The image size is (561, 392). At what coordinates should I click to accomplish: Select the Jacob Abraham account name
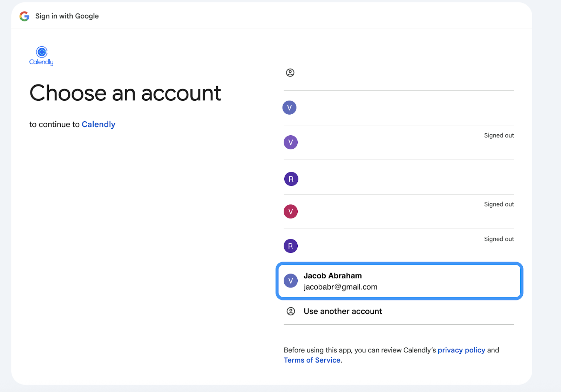tap(332, 276)
